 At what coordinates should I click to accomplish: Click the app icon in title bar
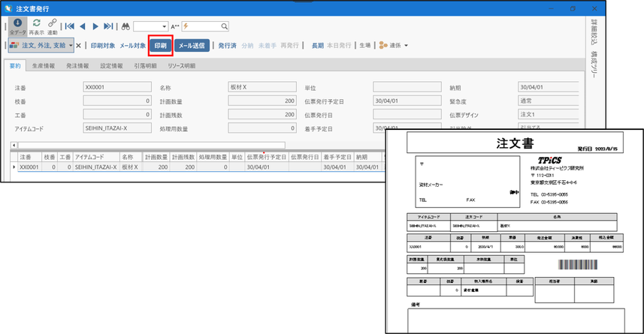8,8
